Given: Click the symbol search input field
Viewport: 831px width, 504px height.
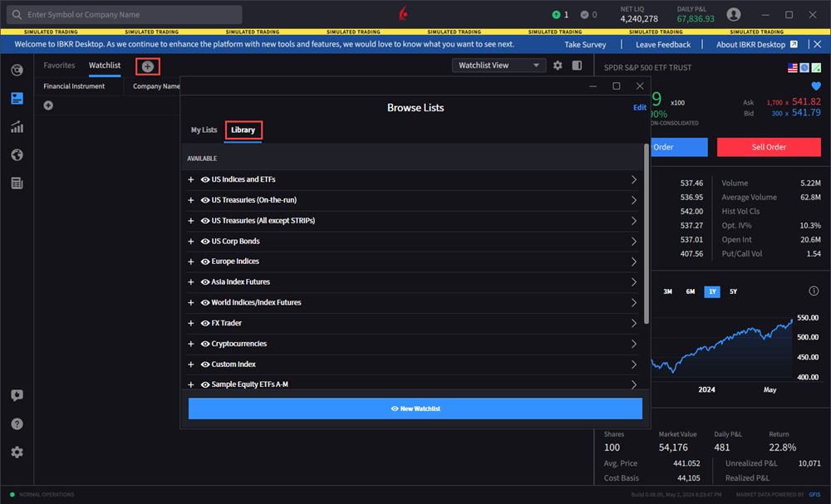Looking at the screenshot, I should tap(125, 14).
